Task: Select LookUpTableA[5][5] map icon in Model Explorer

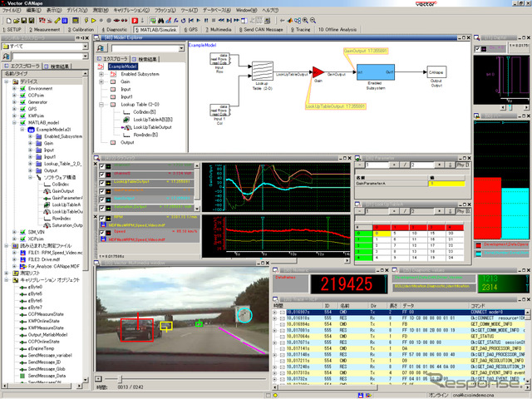Action: pos(126,120)
